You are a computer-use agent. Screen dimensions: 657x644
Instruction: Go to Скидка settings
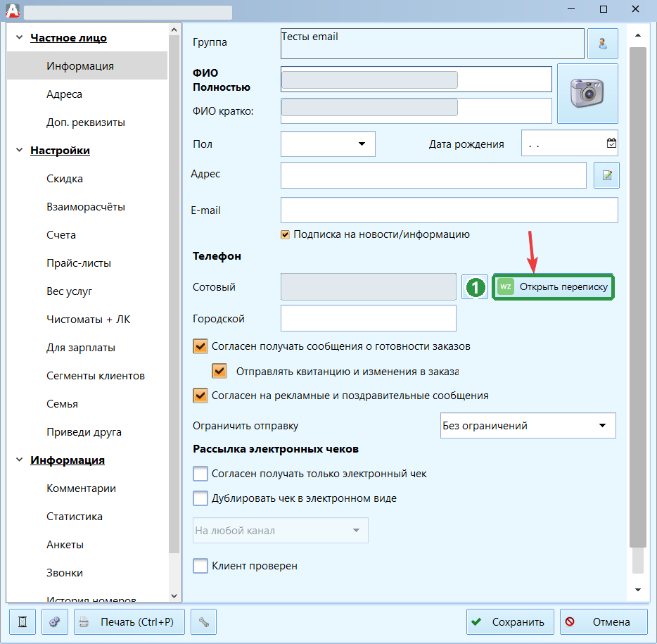click(x=65, y=179)
